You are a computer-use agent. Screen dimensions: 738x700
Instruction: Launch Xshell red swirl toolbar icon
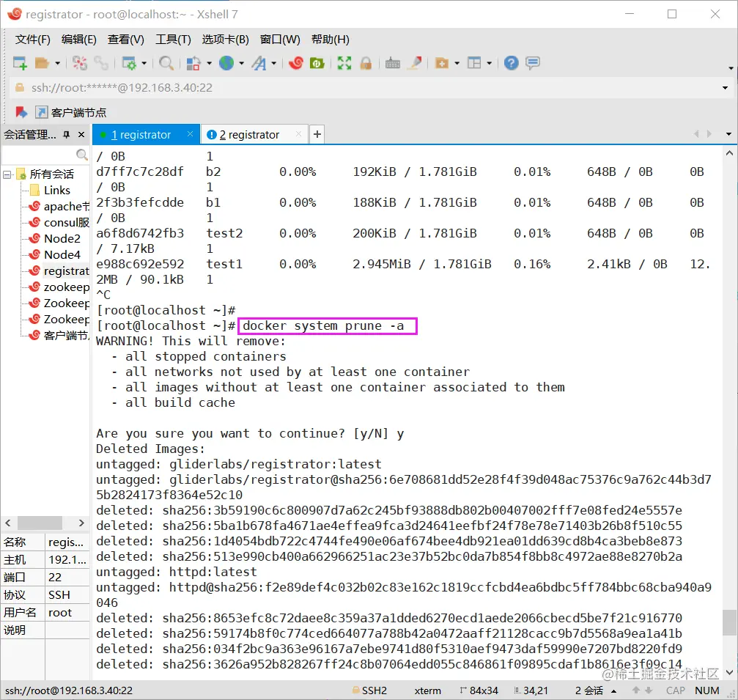point(296,62)
